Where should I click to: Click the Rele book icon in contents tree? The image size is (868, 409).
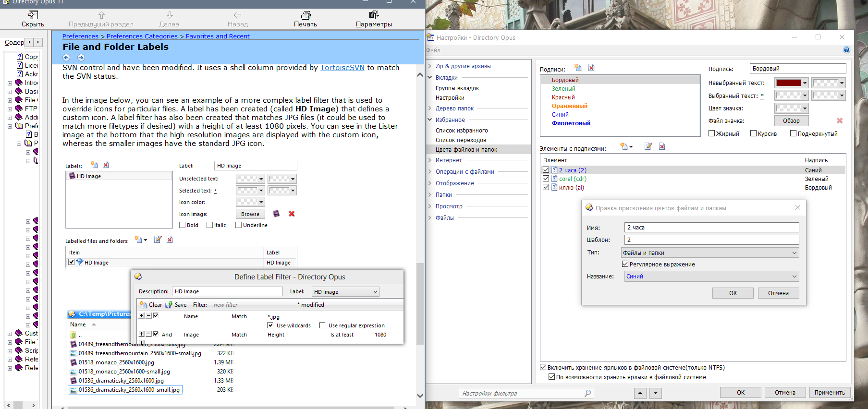tap(19, 368)
